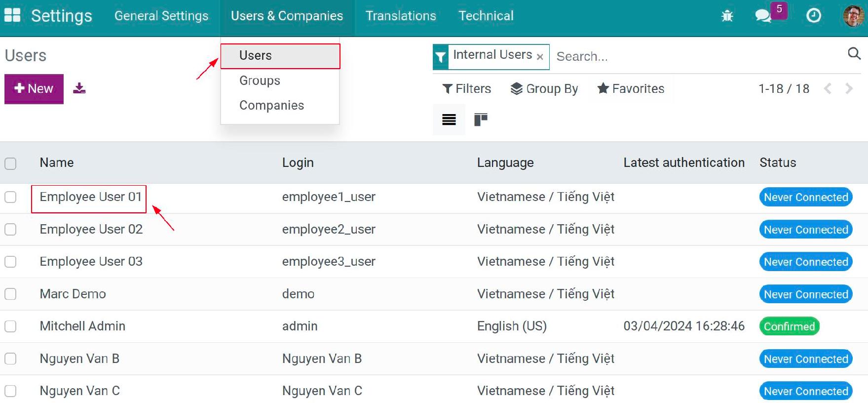This screenshot has height=403, width=868.
Task: Click Never Connected badge for Nguyen Van C
Action: (806, 391)
